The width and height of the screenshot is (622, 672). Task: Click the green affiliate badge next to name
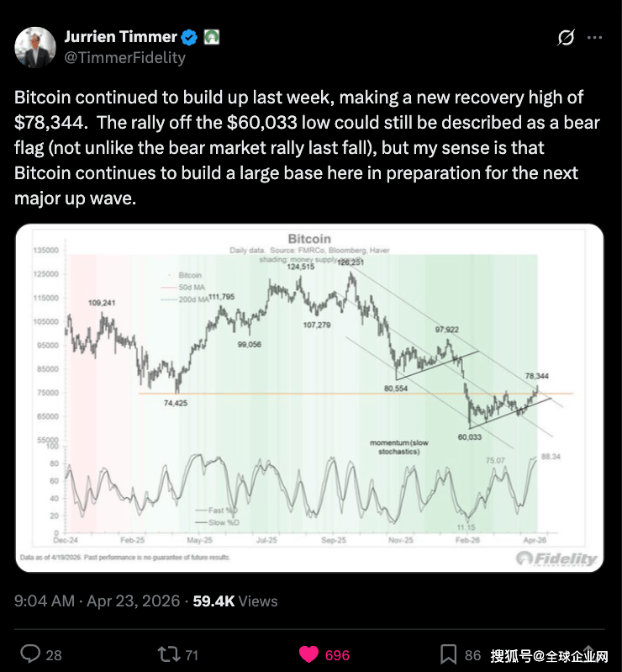[x=213, y=37]
